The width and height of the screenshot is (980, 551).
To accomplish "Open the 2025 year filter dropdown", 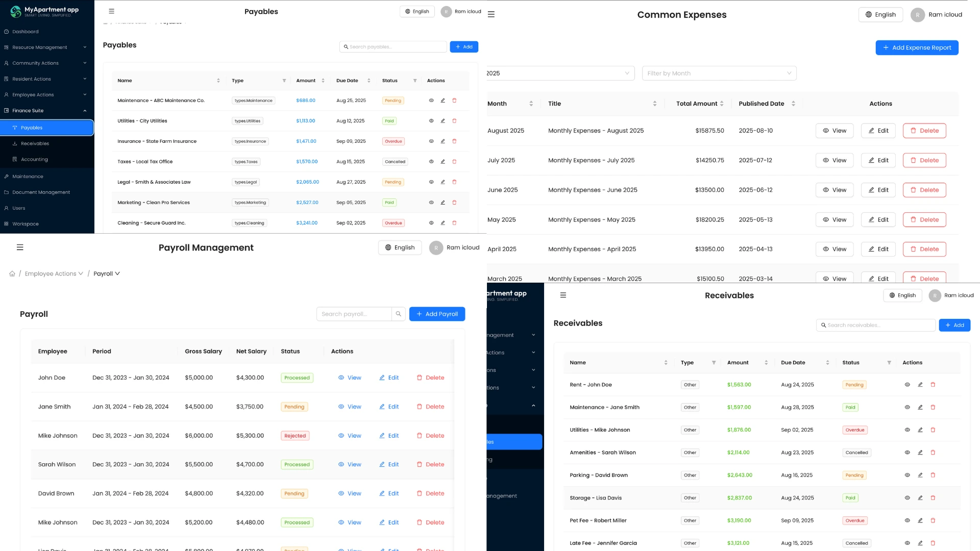I will click(x=560, y=73).
